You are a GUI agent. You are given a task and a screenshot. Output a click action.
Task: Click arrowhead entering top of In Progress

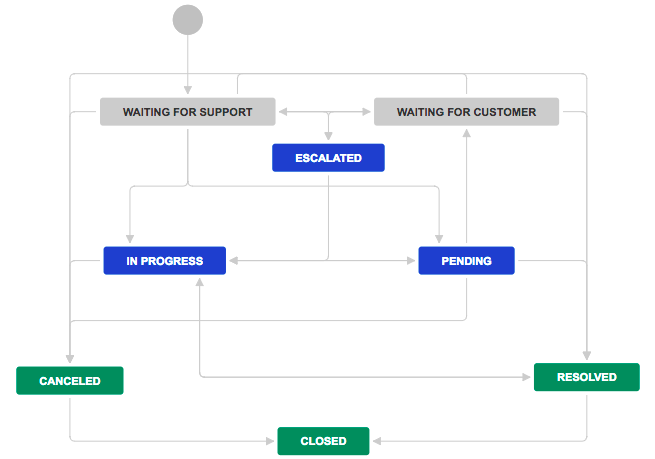tap(130, 242)
